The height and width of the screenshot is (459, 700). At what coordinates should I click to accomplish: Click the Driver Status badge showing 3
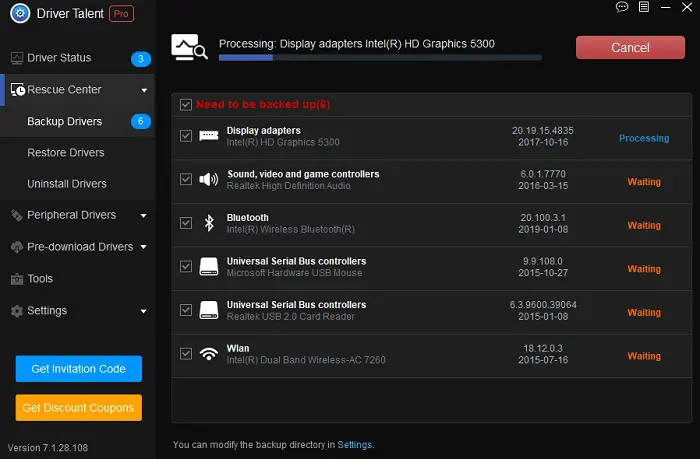coord(141,58)
